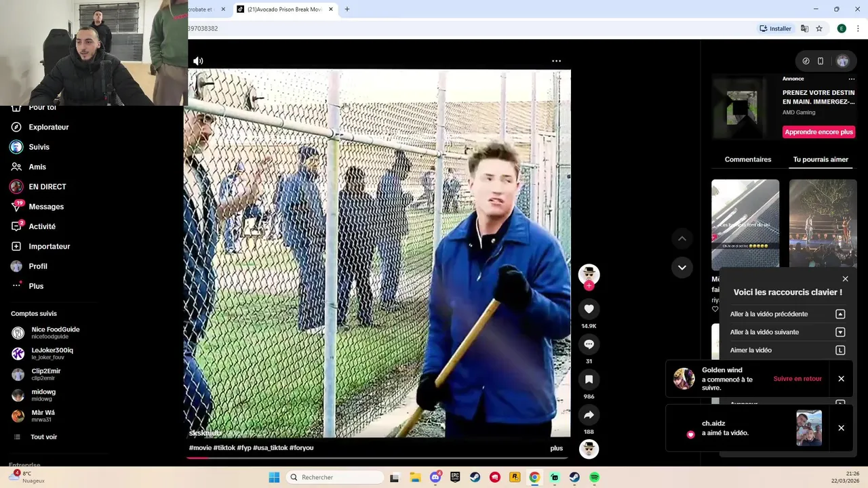Click Installer in the address bar
Screen dimensions: 868x488
click(x=775, y=28)
